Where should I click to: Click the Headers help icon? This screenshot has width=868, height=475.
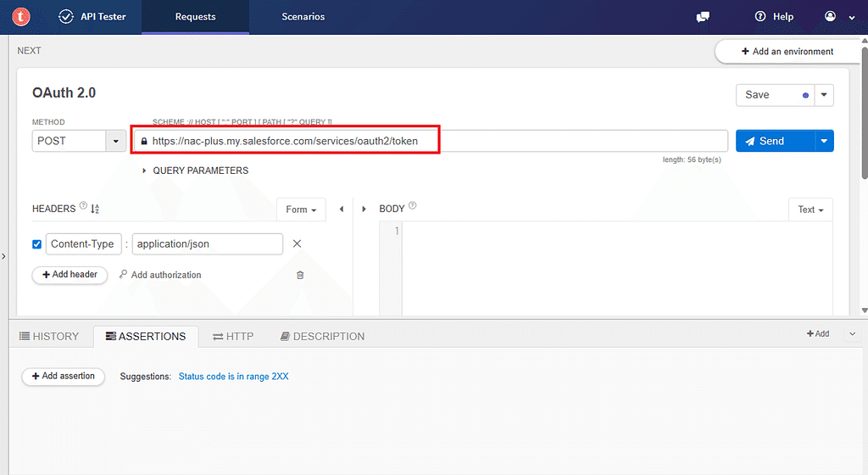click(x=83, y=206)
